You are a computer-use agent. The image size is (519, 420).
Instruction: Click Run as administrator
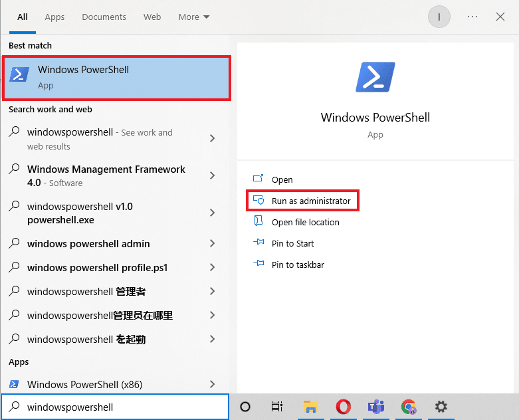(310, 201)
